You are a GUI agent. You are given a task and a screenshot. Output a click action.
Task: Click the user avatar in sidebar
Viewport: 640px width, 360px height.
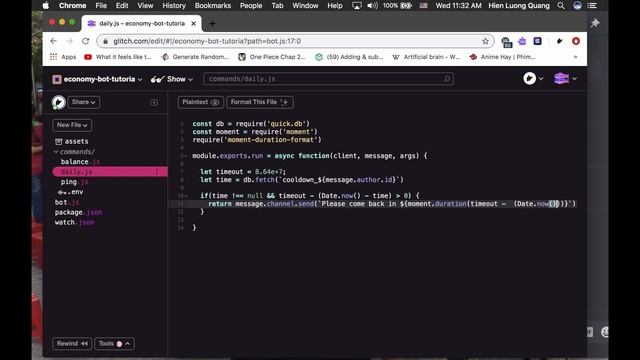(58, 102)
